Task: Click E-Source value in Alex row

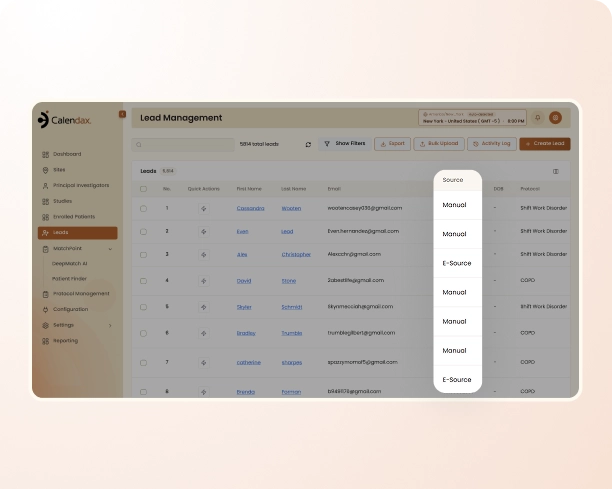Action: pos(457,263)
